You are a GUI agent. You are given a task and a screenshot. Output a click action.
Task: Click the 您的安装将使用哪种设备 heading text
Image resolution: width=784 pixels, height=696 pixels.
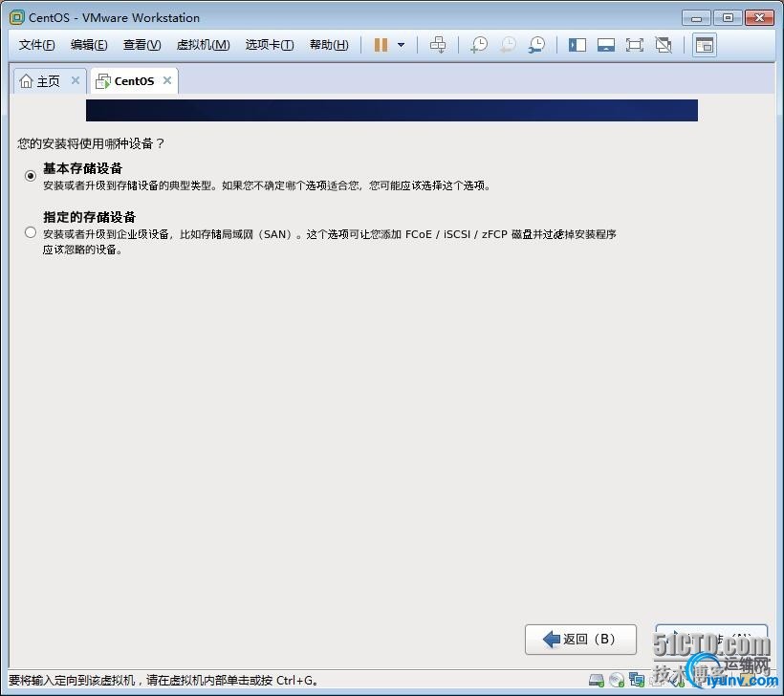pos(91,144)
